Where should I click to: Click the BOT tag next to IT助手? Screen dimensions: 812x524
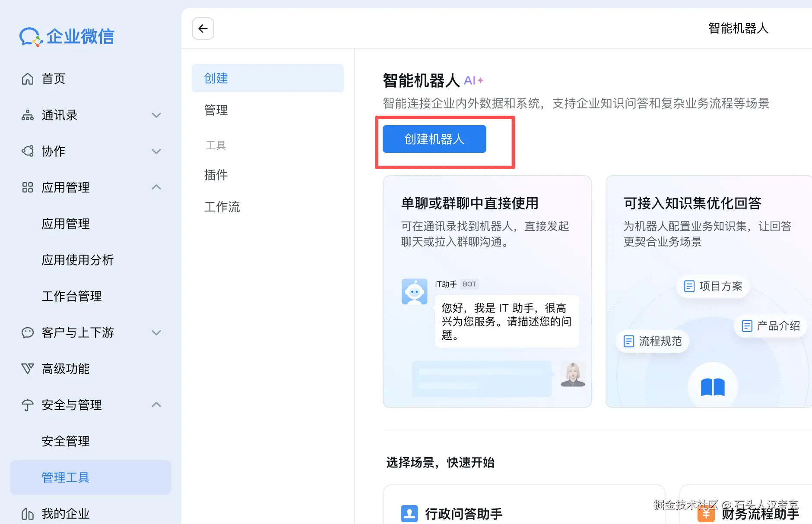[469, 284]
